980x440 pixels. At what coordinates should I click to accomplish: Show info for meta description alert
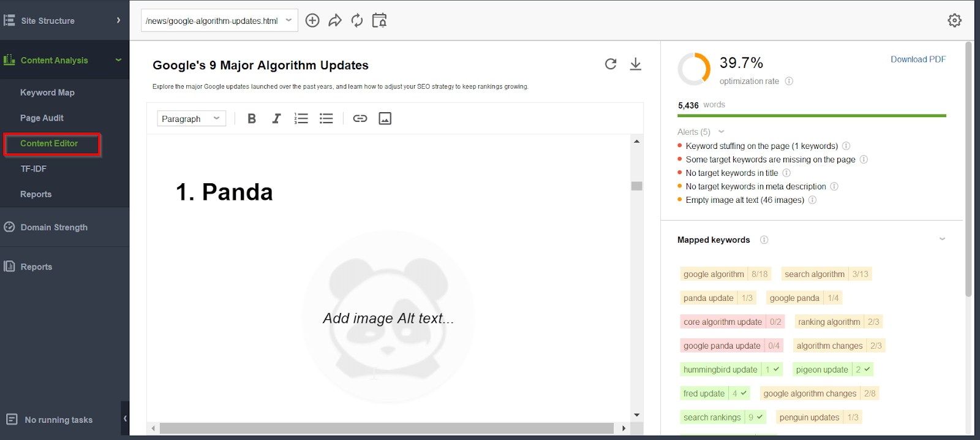pos(834,186)
